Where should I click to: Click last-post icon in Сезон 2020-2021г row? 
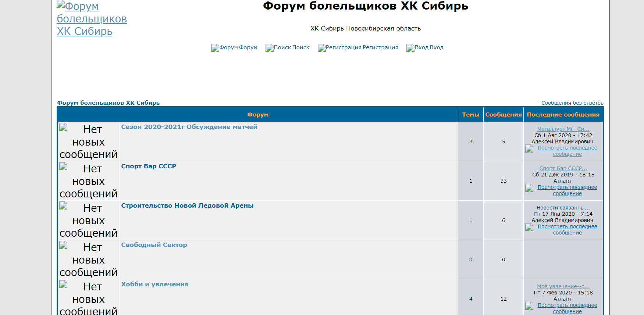click(529, 148)
